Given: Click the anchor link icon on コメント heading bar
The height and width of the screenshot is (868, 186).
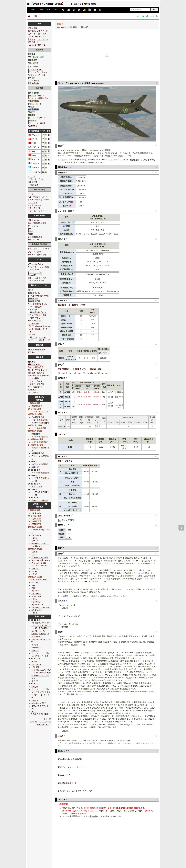Looking at the screenshot, I should [156, 799].
